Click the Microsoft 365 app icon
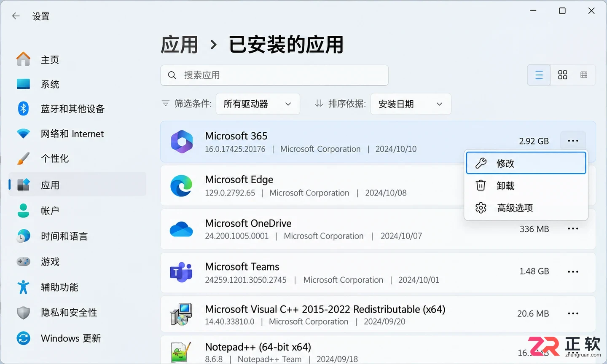Screen dimensions: 607x364 click(x=182, y=142)
